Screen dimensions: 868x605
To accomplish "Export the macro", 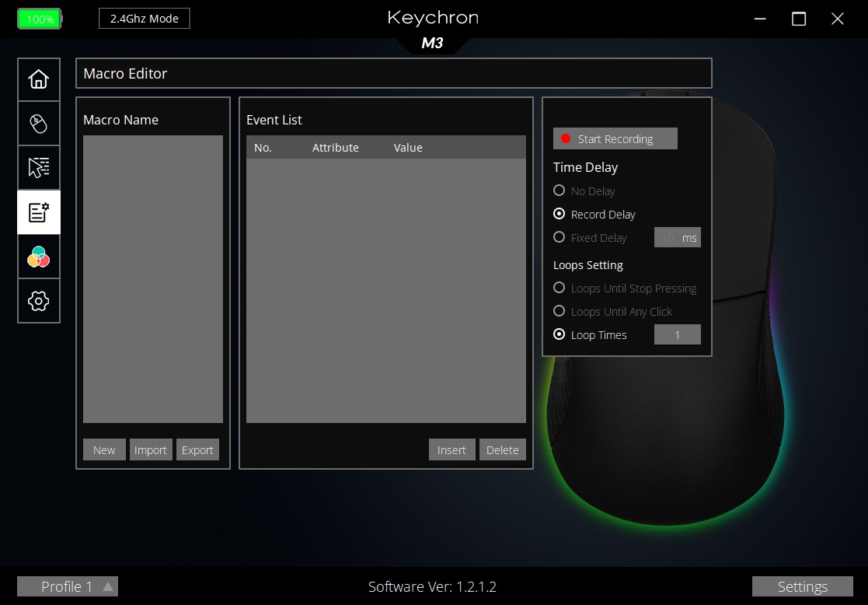I will click(x=197, y=450).
